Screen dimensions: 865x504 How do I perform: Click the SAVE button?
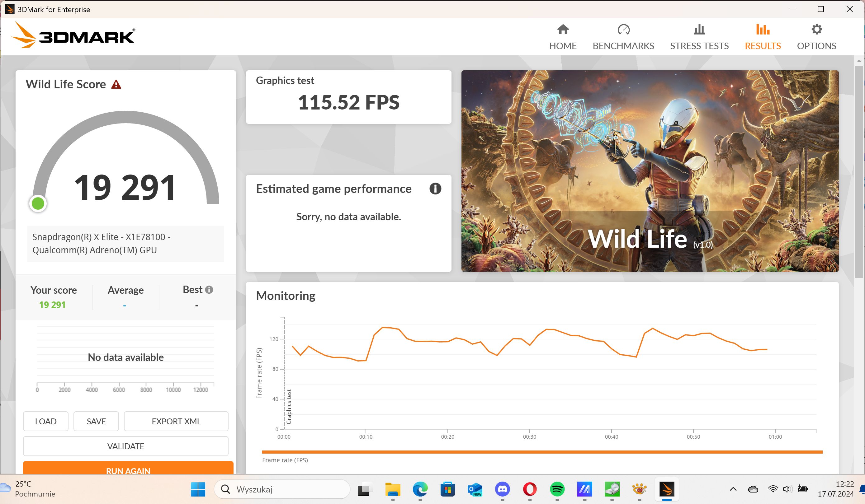tap(96, 421)
